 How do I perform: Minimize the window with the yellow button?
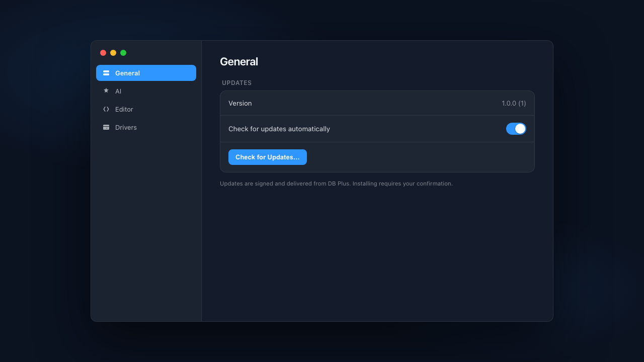coord(113,53)
